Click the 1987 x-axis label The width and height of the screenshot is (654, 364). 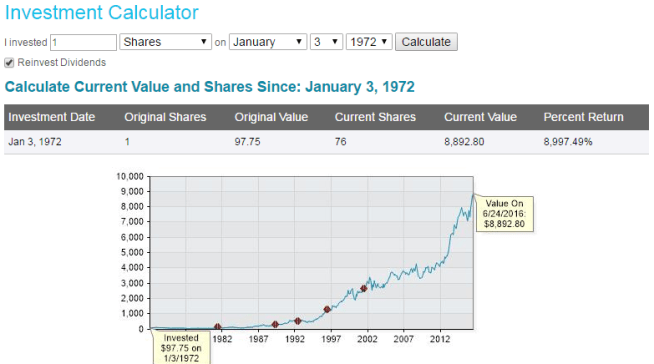coord(258,339)
